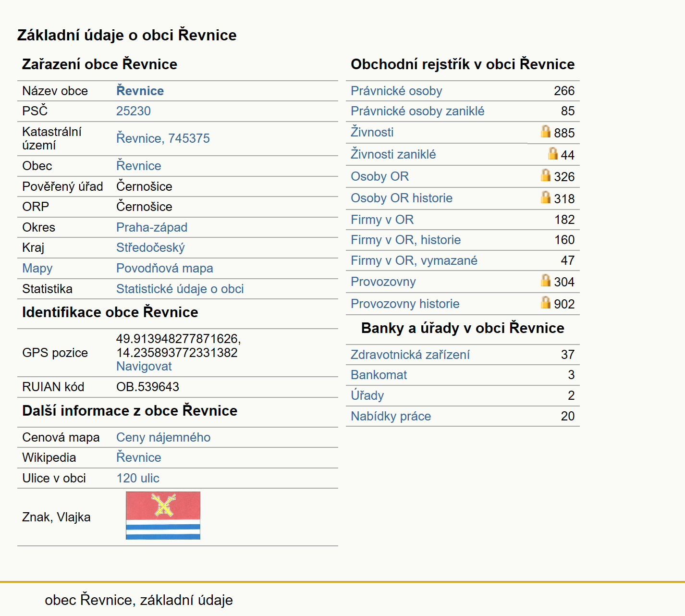685x616 pixels.
Task: Open the Živnosti zaniklé link
Action: 393,154
